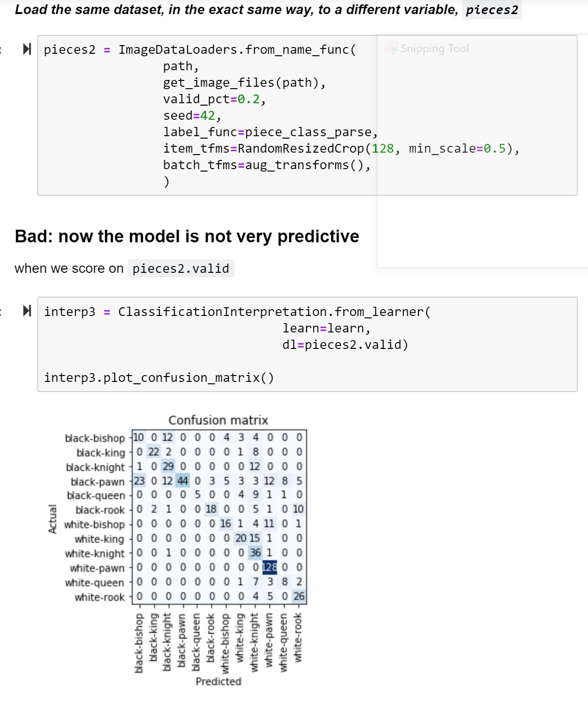The image size is (588, 708).
Task: Click the 44 black-pawn diagonal cell
Action: [x=183, y=481]
